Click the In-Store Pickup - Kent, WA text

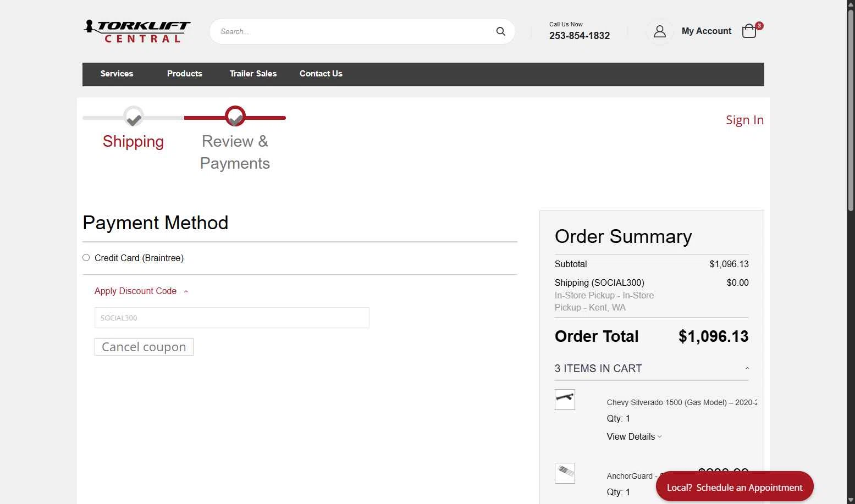pos(604,301)
